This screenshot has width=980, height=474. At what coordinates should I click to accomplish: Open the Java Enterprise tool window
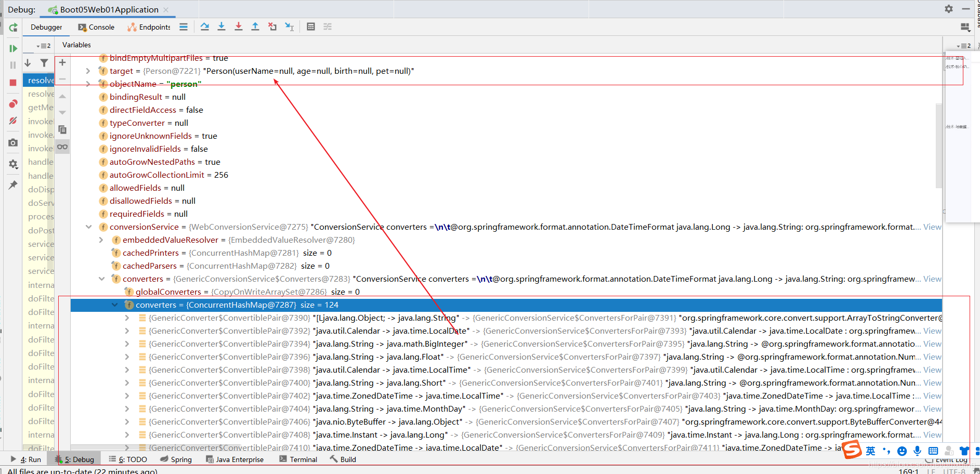(x=235, y=459)
